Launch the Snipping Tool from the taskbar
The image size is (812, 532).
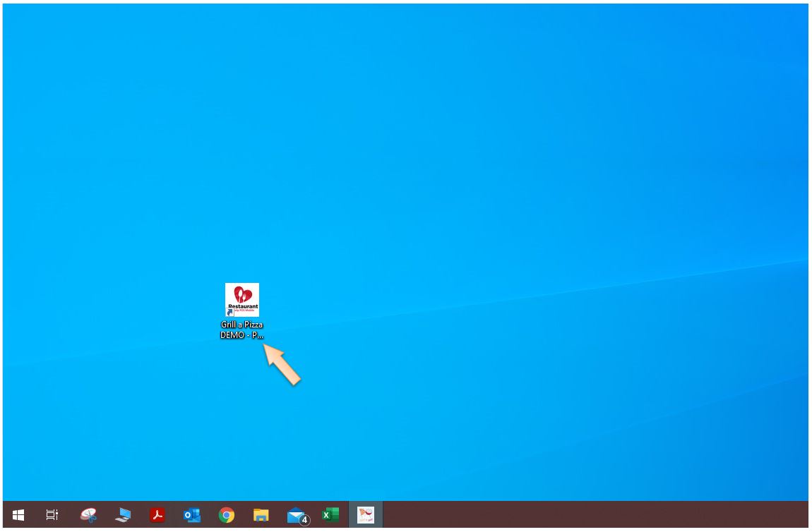pos(88,515)
